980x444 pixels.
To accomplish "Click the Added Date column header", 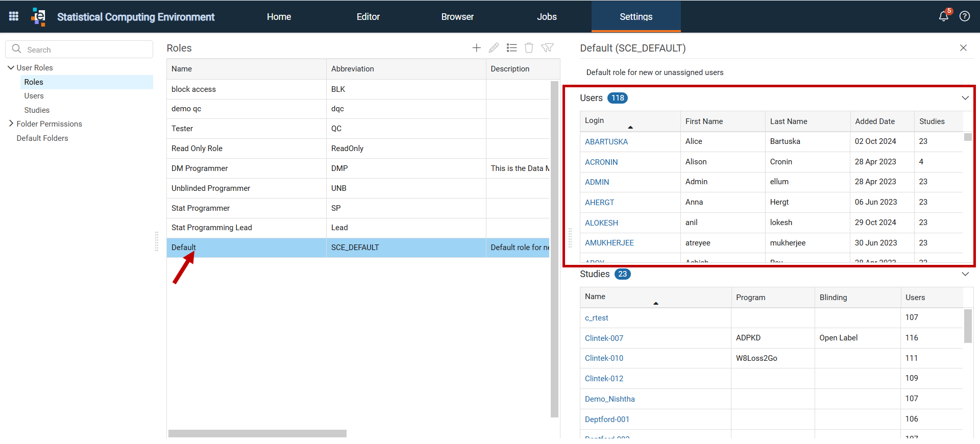I will coord(882,121).
